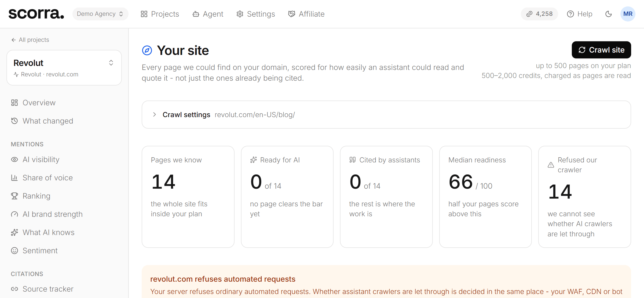Screen dimensions: 644x298
Task: Click the up to 500 pages plan note
Action: [x=583, y=66]
